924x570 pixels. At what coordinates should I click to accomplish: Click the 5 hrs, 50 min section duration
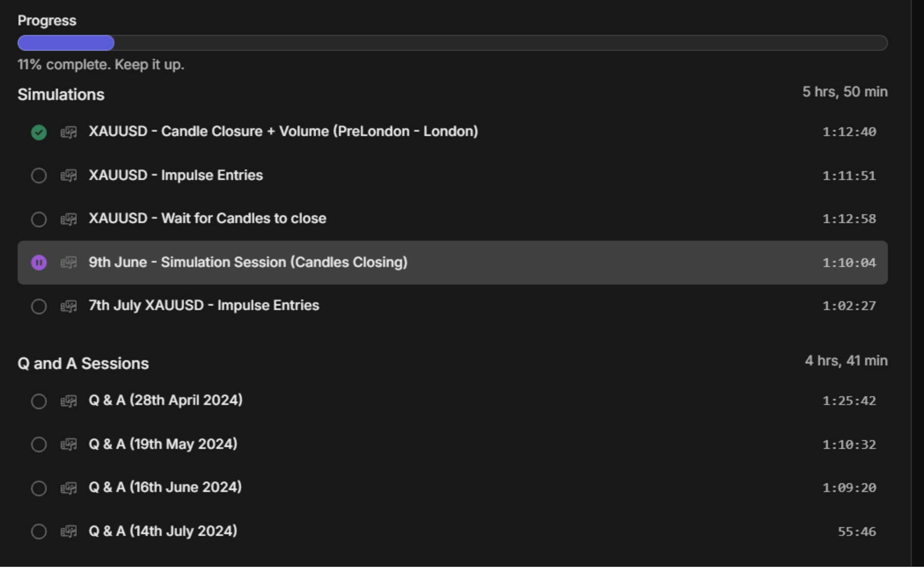(x=844, y=92)
